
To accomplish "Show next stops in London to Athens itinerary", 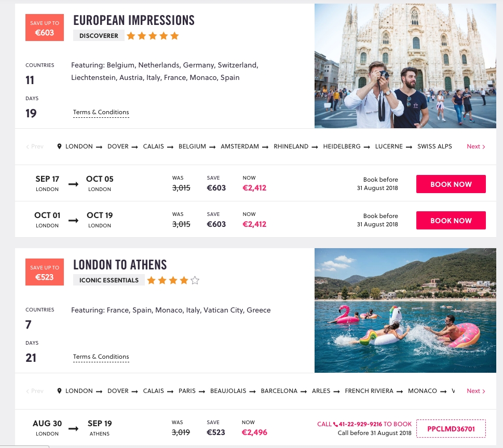I will 475,391.
